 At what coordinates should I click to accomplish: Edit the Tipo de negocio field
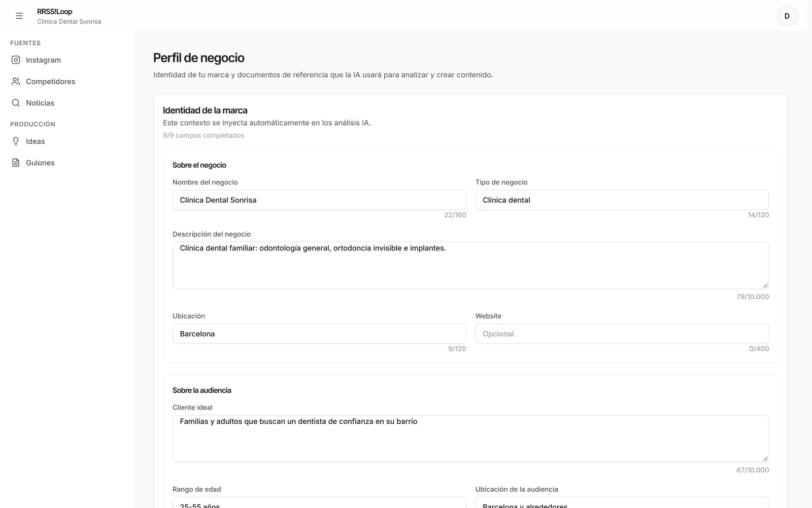(622, 200)
